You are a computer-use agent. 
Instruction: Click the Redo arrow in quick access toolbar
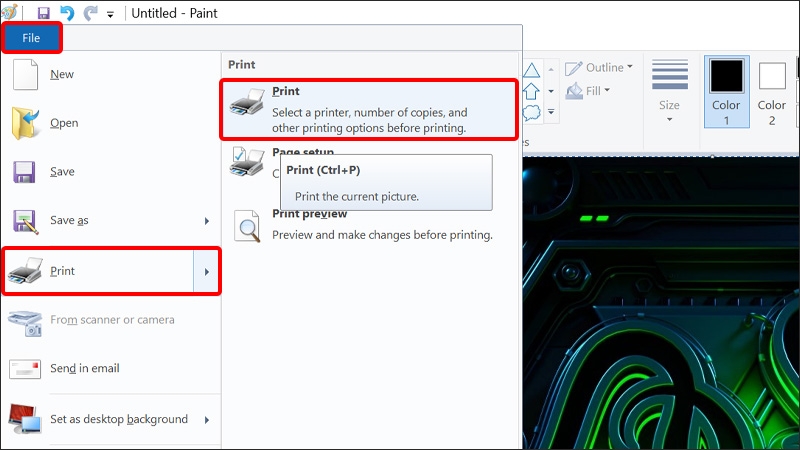point(90,13)
